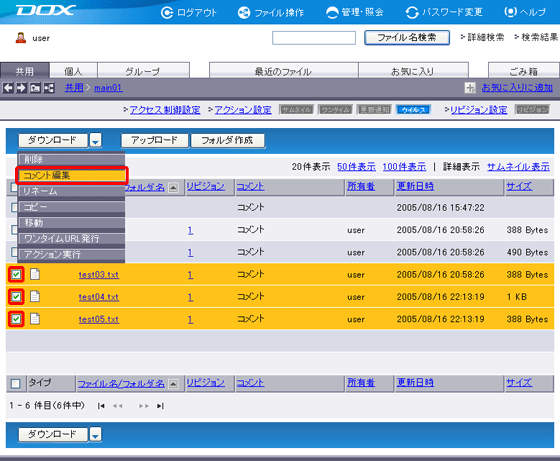Click the file icon for test05.txt
This screenshot has height=461, width=560.
pos(35,319)
